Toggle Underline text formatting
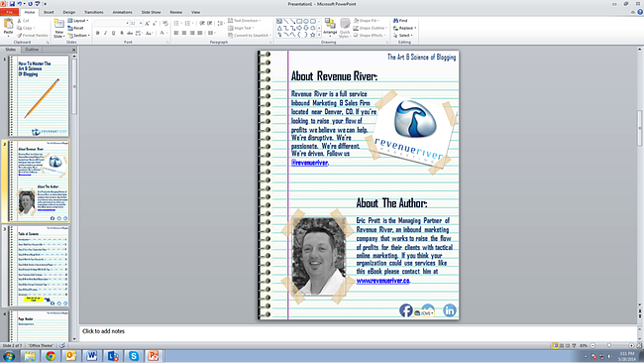The image size is (644, 363). pos(114,33)
